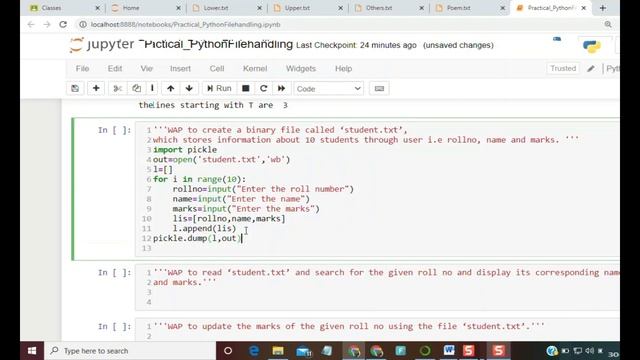Click the 'import pickle' code line
Screen dimensions: 640x360
[185, 150]
